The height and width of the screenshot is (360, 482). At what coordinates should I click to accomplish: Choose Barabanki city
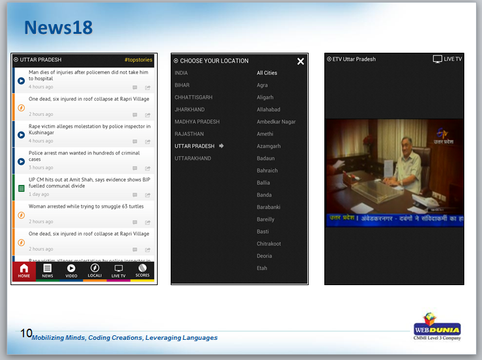click(268, 207)
